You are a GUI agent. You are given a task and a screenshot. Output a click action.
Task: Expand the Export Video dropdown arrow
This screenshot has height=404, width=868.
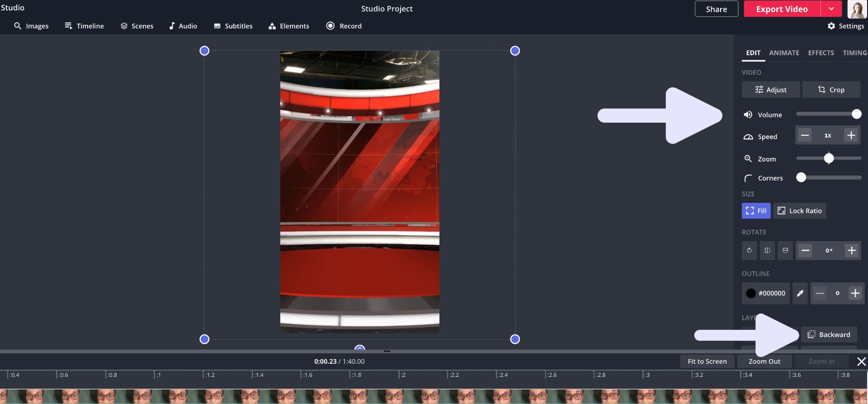tap(831, 9)
